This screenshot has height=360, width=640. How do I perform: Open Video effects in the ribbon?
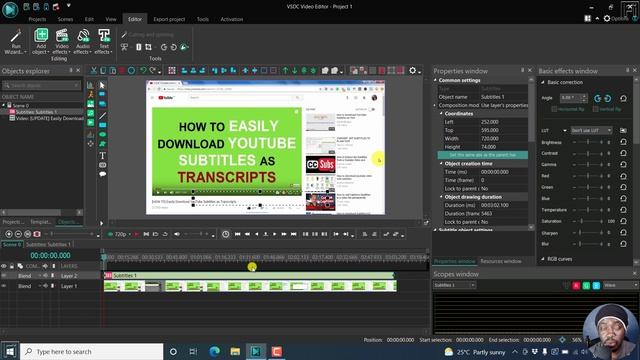click(62, 42)
